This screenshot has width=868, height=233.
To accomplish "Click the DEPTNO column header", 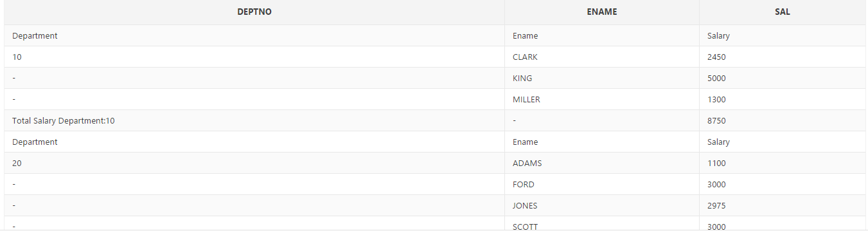I will (x=254, y=12).
